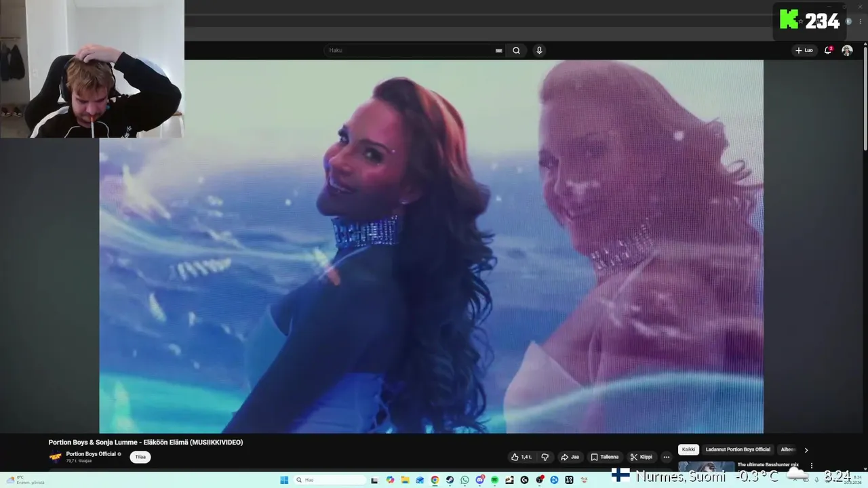The width and height of the screenshot is (868, 488).
Task: Open Copilot from taskbar
Action: [390, 480]
